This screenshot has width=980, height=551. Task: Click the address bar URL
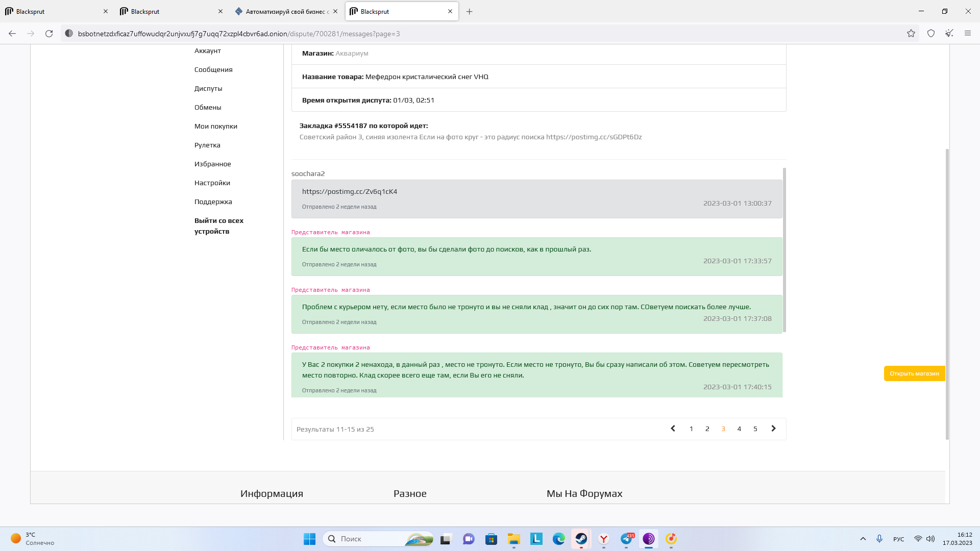click(x=239, y=34)
